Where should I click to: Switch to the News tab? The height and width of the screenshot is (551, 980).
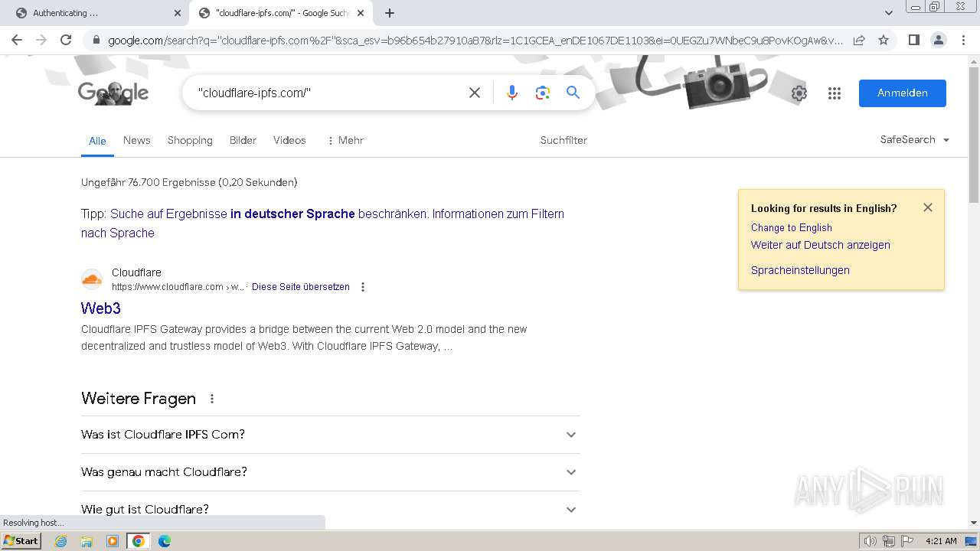pyautogui.click(x=137, y=140)
